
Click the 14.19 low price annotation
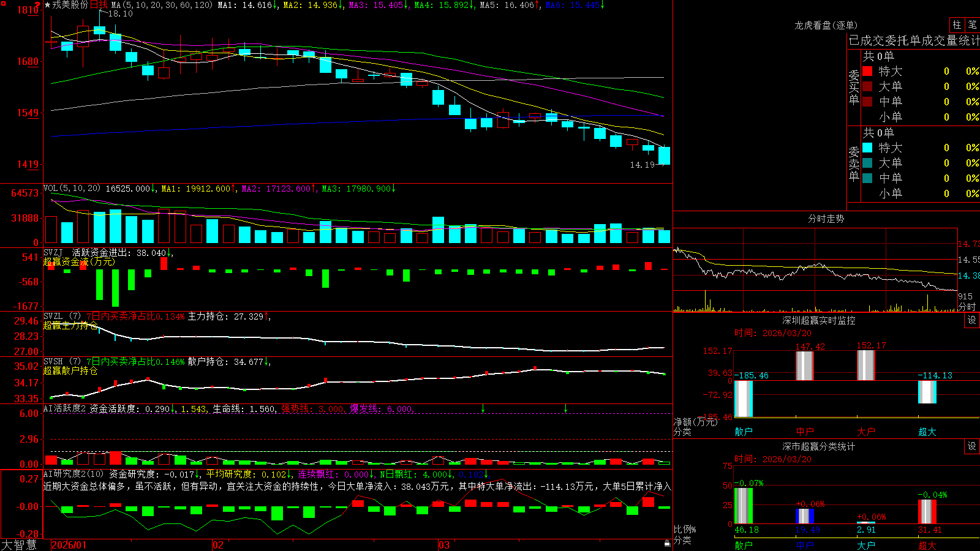pos(643,165)
